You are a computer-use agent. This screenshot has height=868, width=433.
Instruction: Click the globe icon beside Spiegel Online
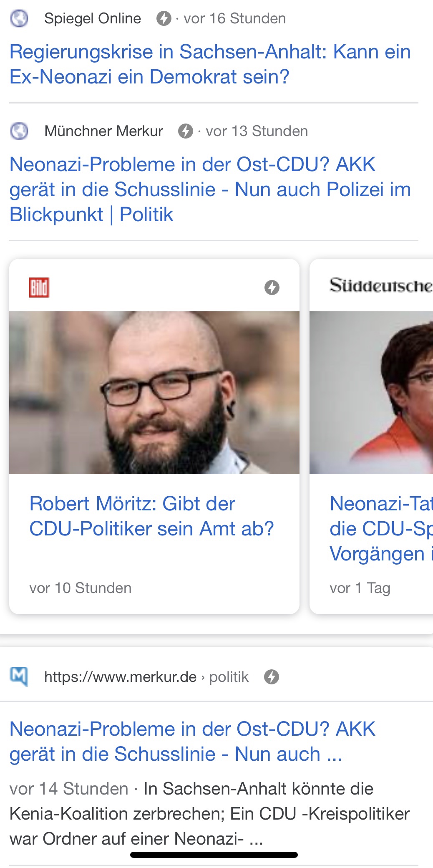click(x=19, y=18)
